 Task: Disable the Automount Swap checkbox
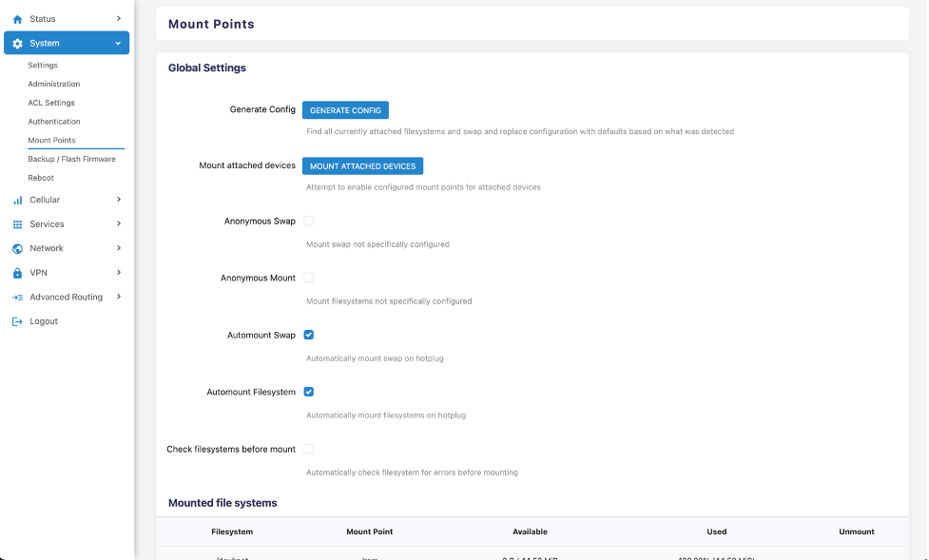coord(308,335)
